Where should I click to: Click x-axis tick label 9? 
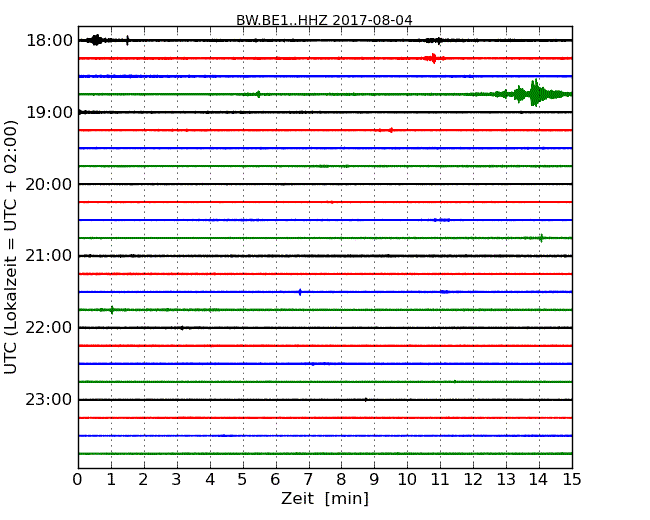coord(374,480)
